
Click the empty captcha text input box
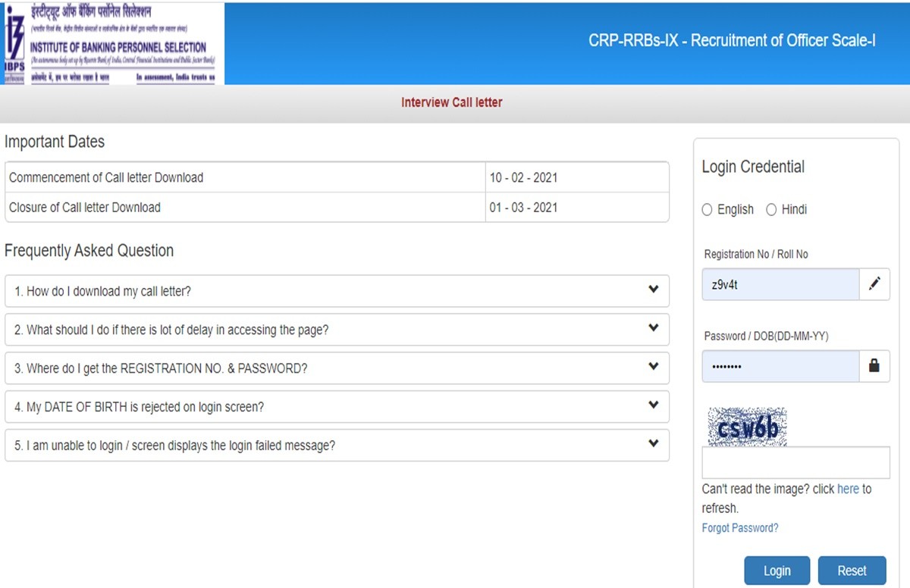(x=795, y=463)
